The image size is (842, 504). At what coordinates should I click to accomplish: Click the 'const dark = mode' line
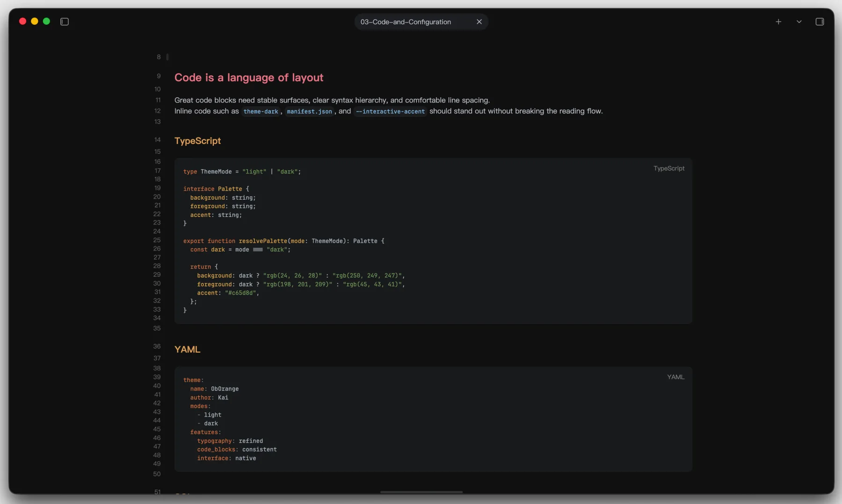point(240,250)
